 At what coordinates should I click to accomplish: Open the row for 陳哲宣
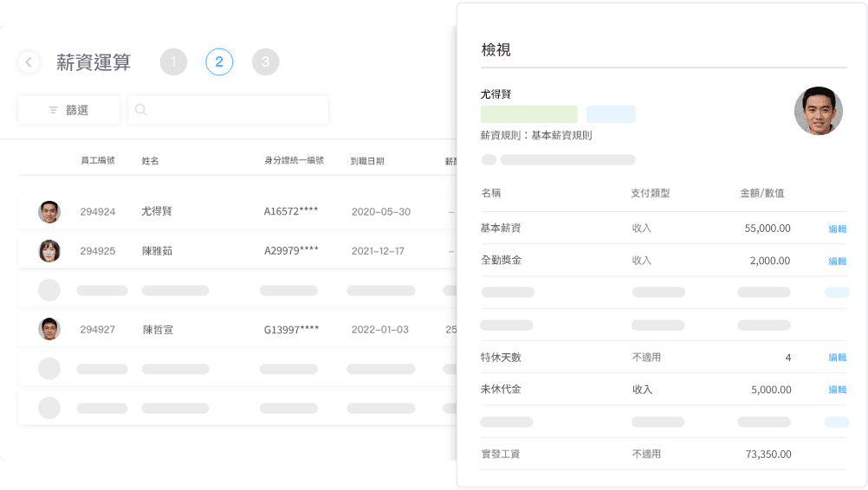click(237, 330)
